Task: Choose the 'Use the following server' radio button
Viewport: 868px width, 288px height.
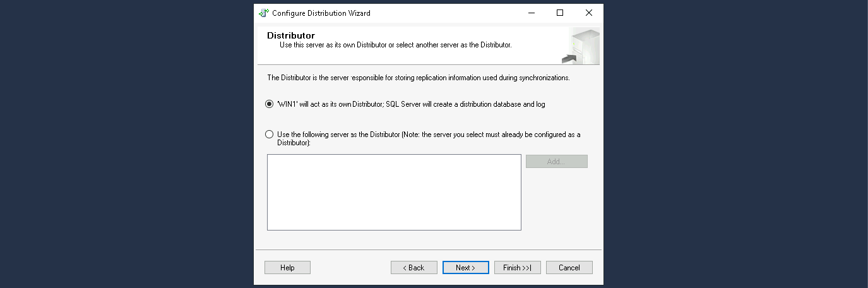Action: click(x=270, y=135)
